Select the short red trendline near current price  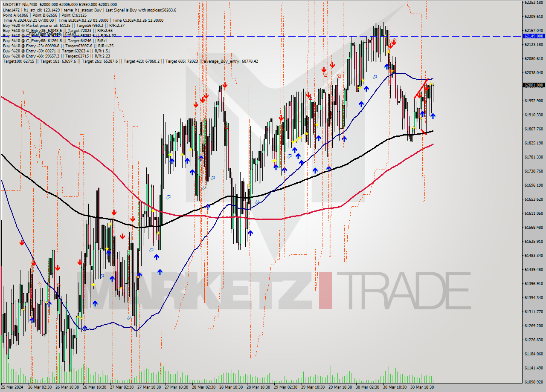421,88
